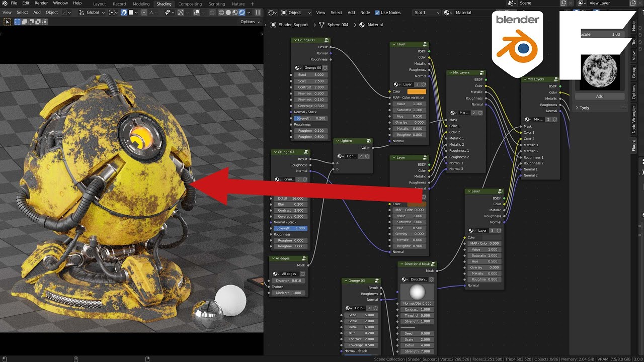
Task: Switch viewport to wireframe shading
Action: 222,13
